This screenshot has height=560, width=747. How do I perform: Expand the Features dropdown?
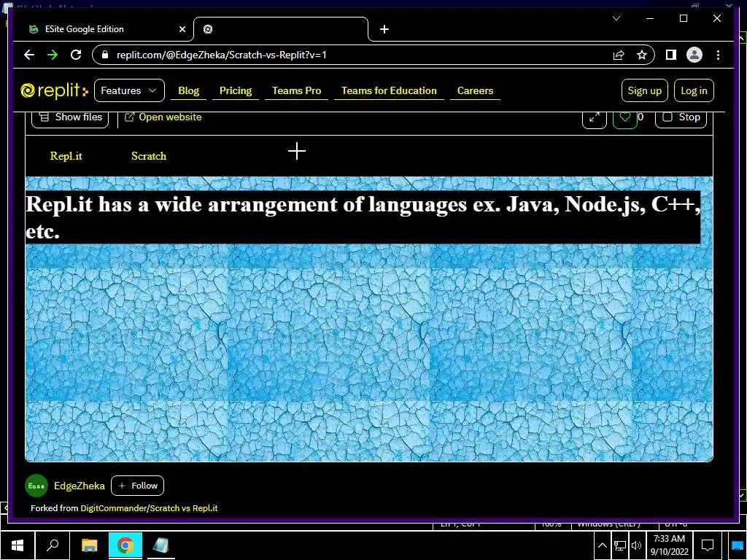(129, 90)
